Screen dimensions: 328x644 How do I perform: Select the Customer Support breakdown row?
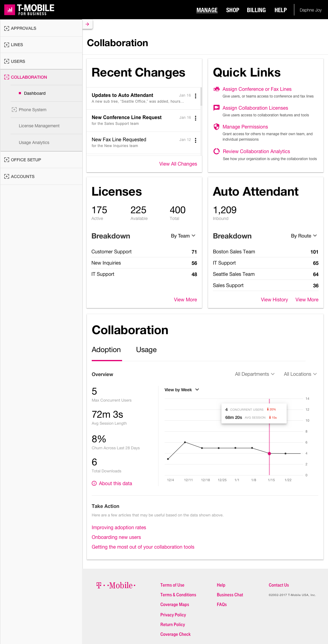144,252
